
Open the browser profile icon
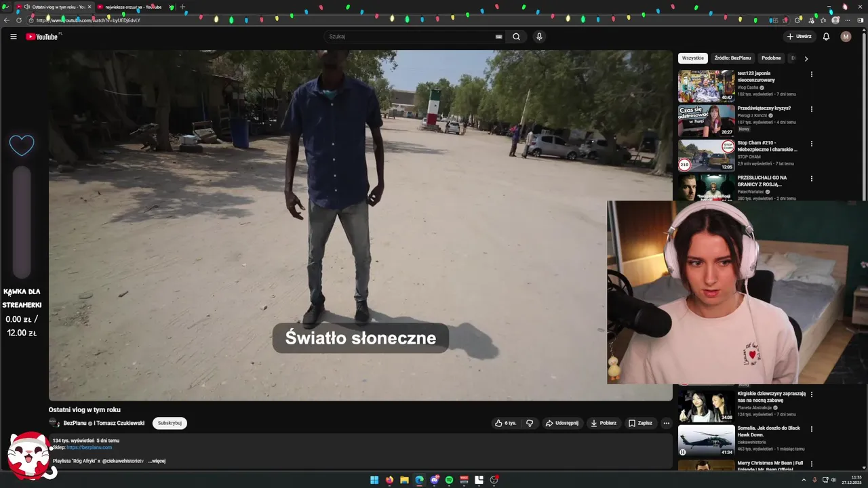pos(835,20)
